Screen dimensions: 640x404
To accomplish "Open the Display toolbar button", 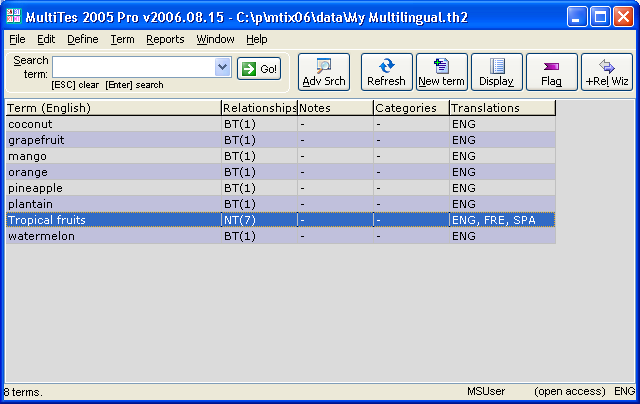I will coord(496,72).
